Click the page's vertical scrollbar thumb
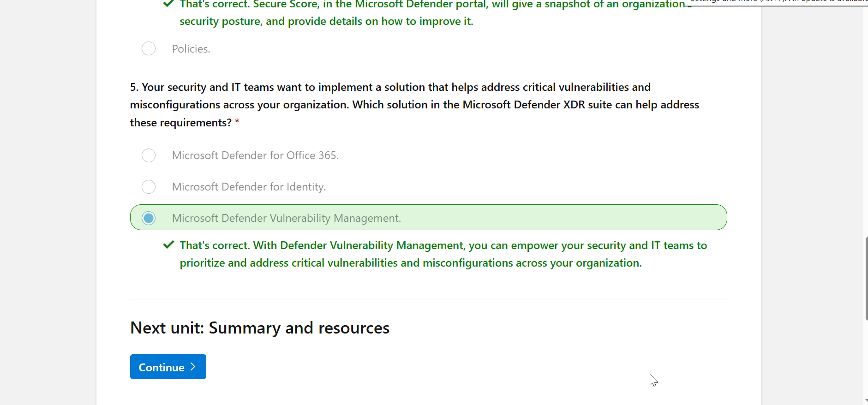The height and width of the screenshot is (405, 868). point(866,278)
